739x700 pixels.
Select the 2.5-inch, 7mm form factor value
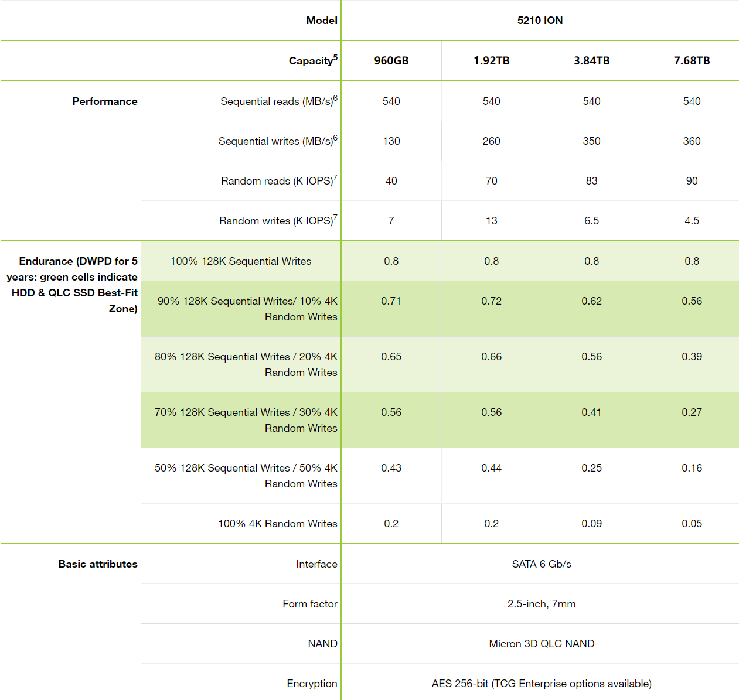point(541,604)
